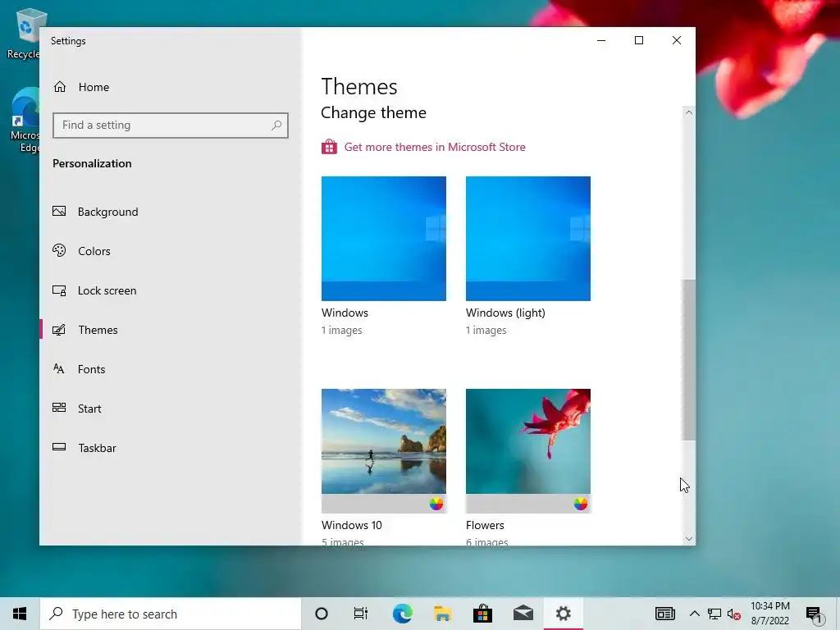Click Settings gear on taskbar
The width and height of the screenshot is (840, 630).
563,614
